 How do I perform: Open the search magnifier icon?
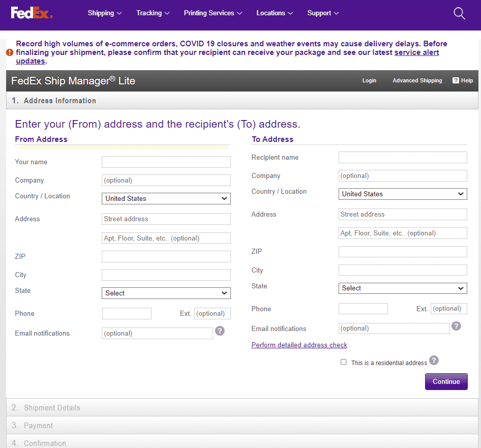coord(459,14)
